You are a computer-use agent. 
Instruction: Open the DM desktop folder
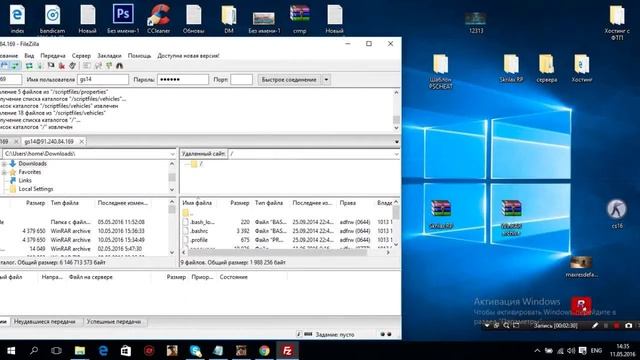tap(229, 19)
